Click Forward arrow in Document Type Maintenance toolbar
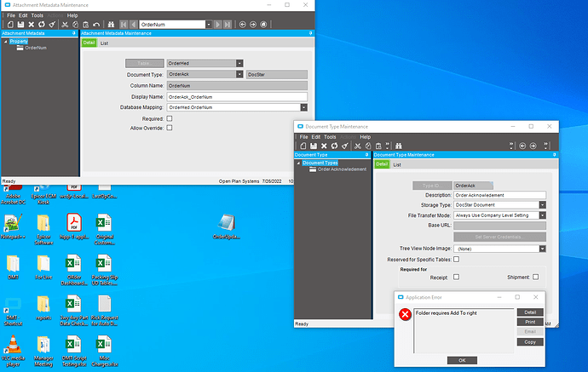The width and height of the screenshot is (588, 372). (533, 146)
